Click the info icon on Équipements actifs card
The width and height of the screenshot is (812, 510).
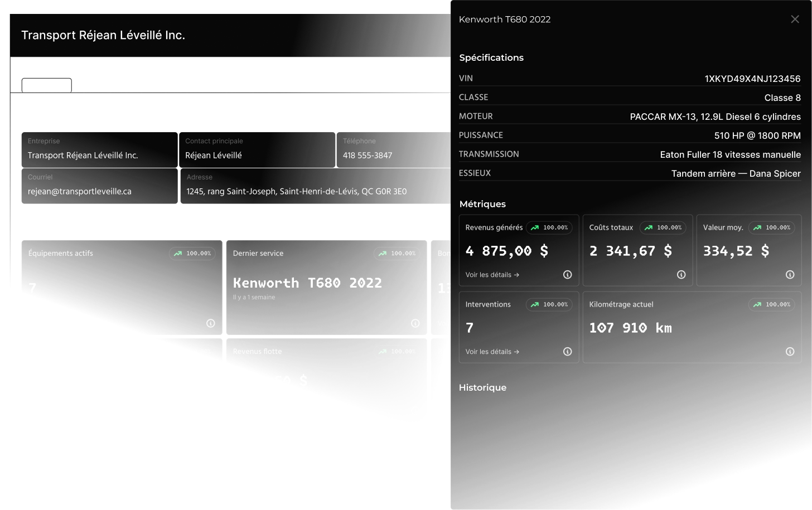210,323
